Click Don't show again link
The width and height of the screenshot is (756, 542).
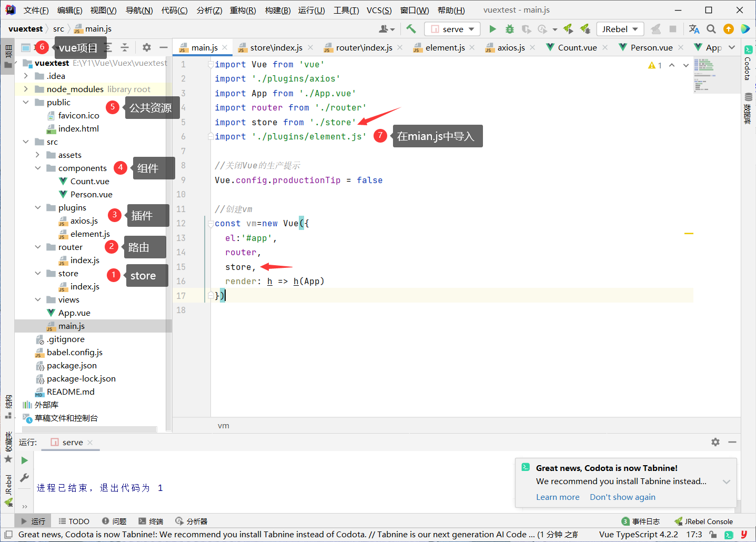(x=622, y=497)
